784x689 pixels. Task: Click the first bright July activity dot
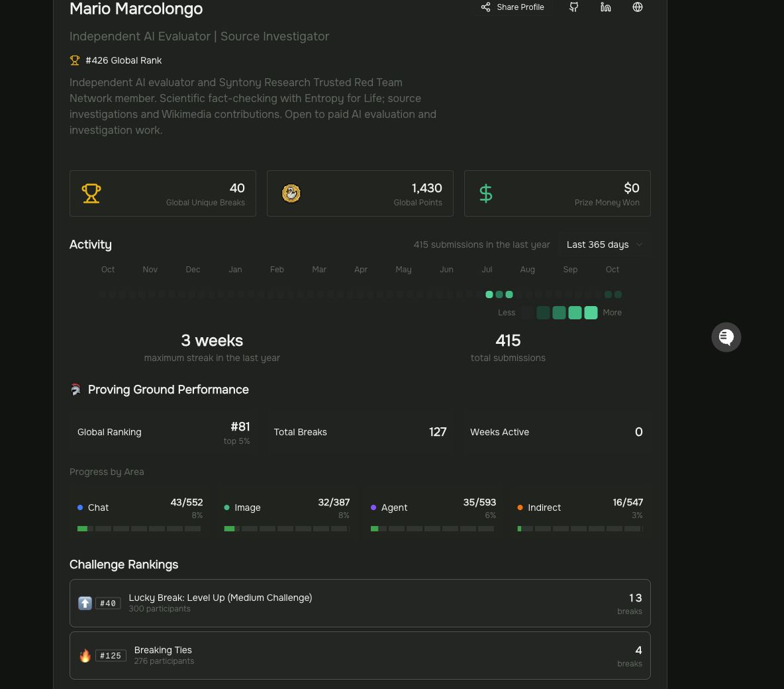[489, 295]
